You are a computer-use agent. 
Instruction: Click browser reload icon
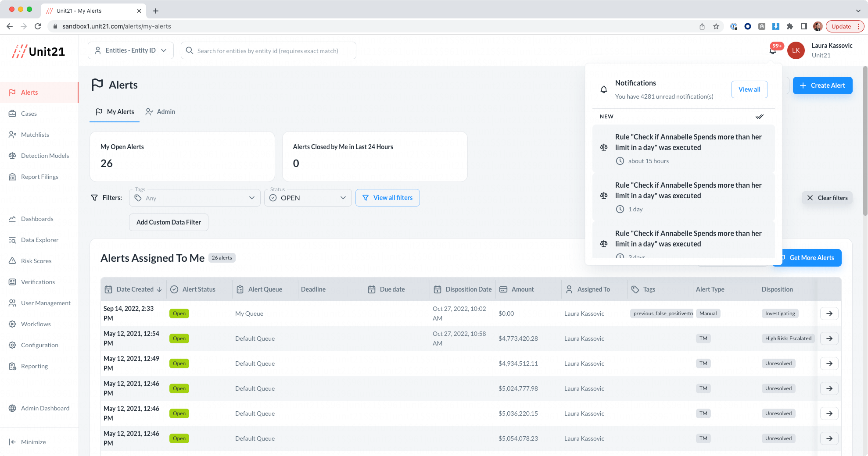coord(38,26)
